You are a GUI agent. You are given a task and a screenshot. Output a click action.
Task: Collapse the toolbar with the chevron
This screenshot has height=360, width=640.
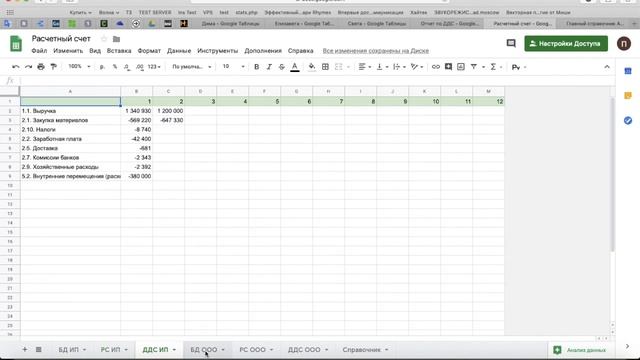[607, 67]
